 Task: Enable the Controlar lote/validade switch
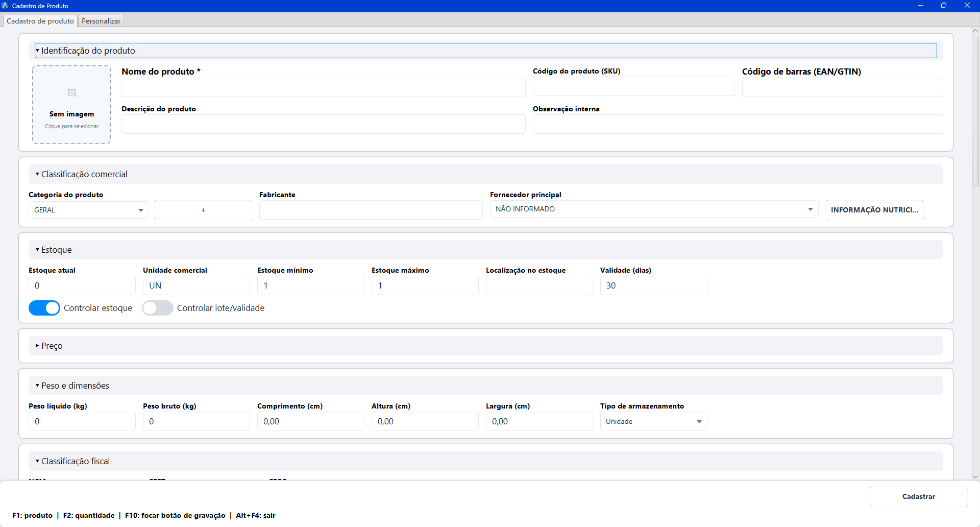pyautogui.click(x=158, y=308)
